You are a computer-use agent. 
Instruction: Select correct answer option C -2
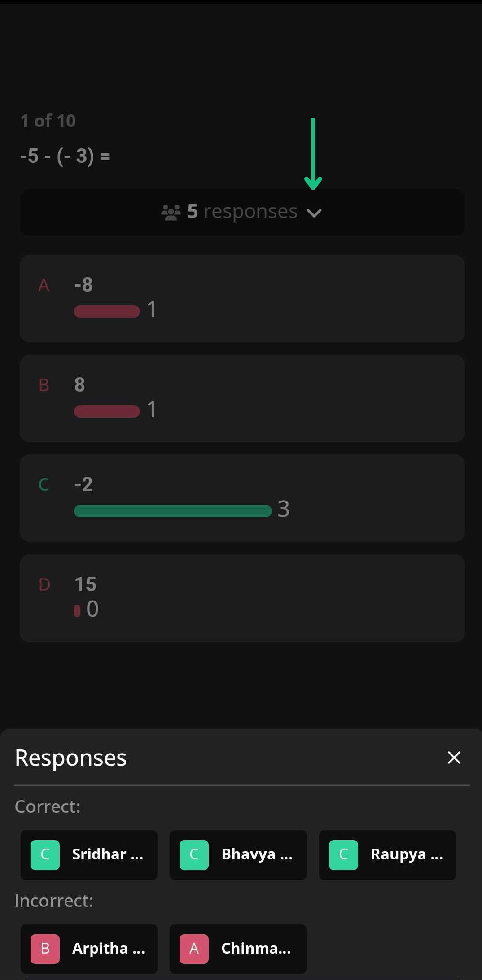[x=242, y=498]
